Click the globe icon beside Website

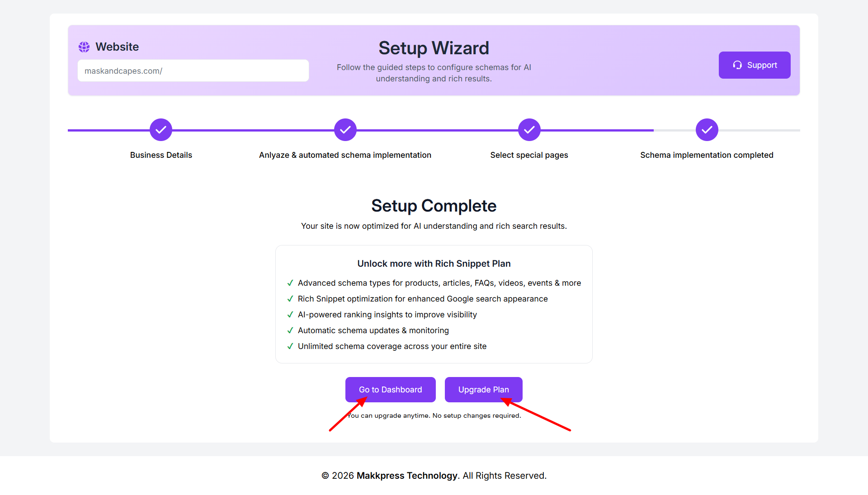(x=84, y=47)
